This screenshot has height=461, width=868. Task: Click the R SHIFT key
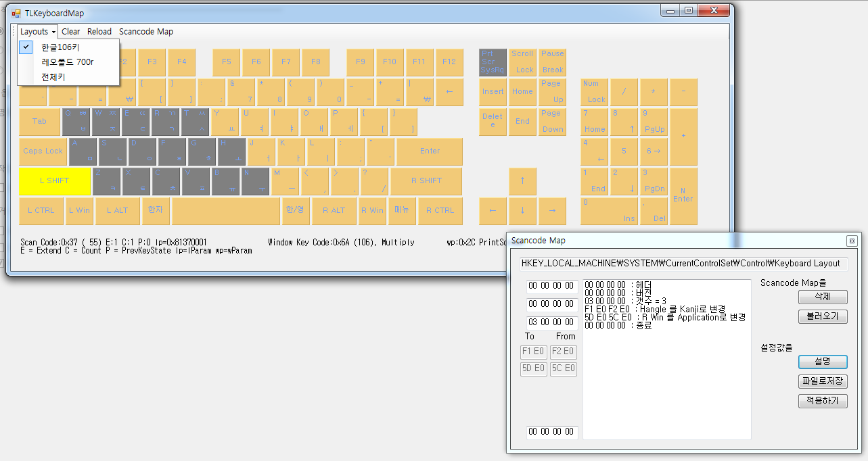[426, 181]
